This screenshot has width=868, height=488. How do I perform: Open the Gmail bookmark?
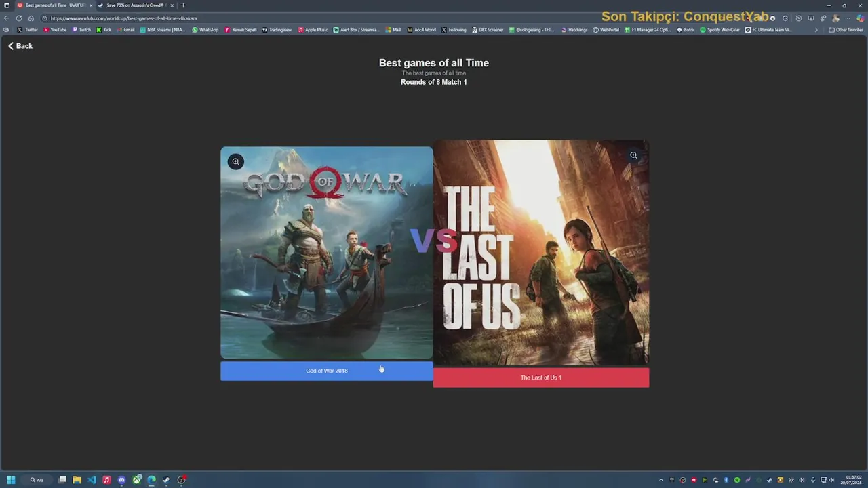click(126, 30)
